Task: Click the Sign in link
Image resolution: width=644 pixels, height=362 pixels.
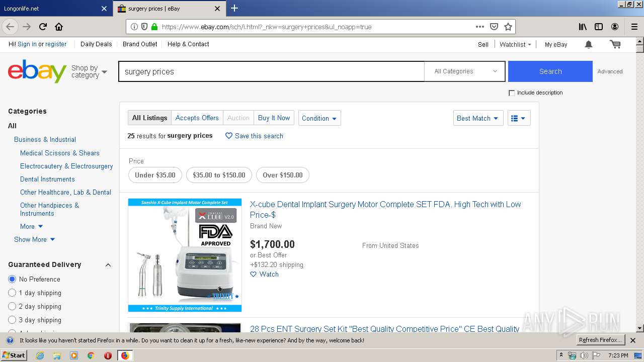Action: [x=27, y=44]
